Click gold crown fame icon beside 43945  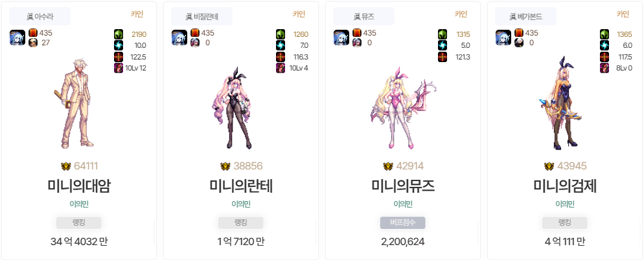tap(549, 166)
